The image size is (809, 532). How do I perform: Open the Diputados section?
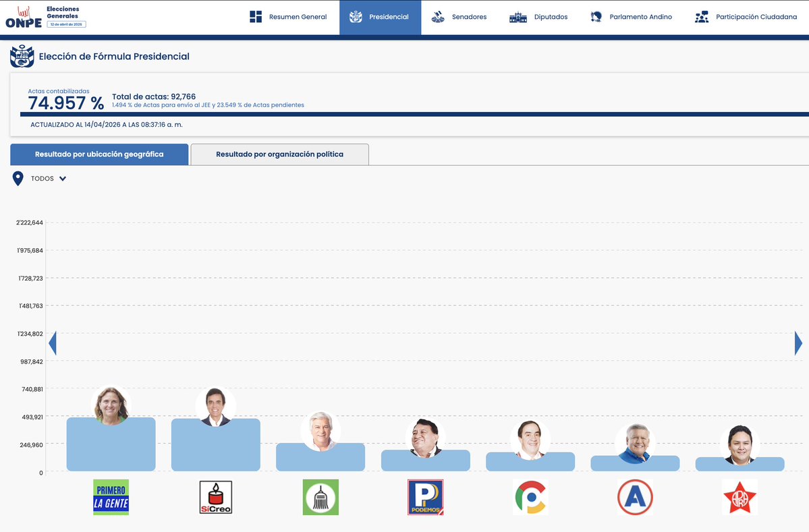tap(538, 17)
